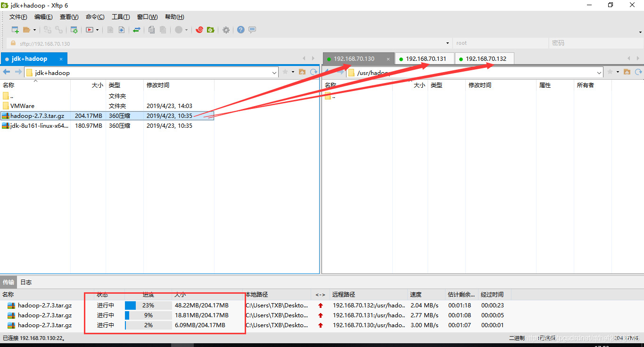The height and width of the screenshot is (347, 644).
Task: Click the Paste toolbar icon
Action: click(163, 30)
